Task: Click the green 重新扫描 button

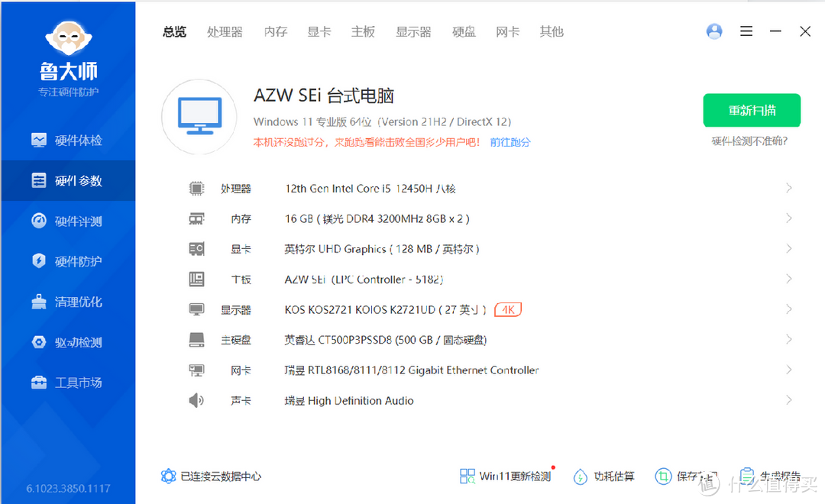Action: pyautogui.click(x=752, y=111)
